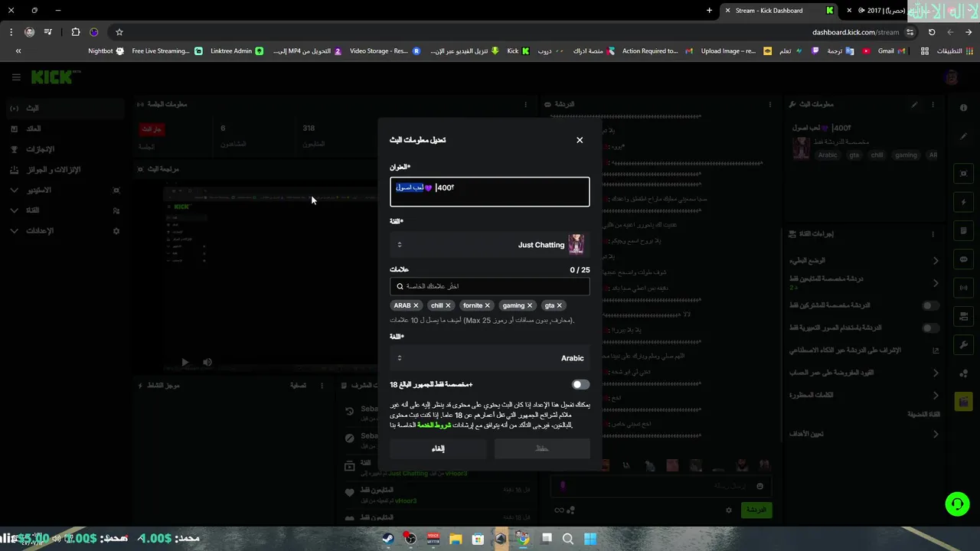
Task: Click the info icon in right rail
Action: tap(964, 108)
